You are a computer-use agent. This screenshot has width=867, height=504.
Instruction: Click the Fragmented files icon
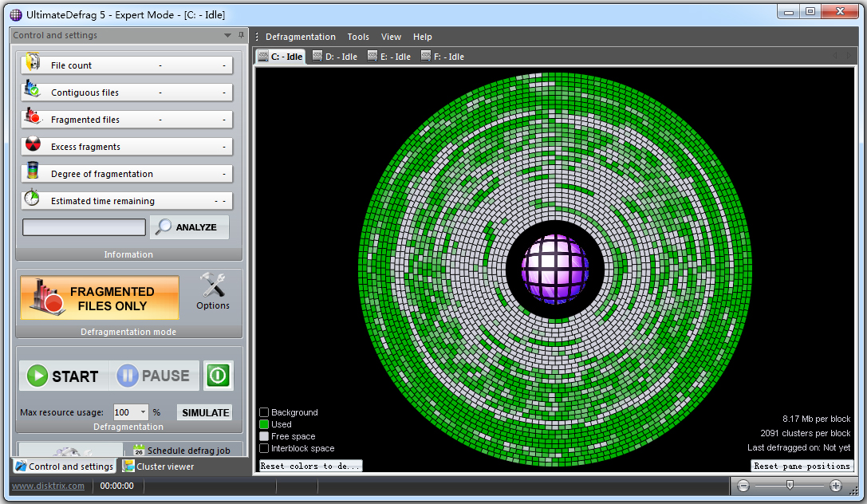[x=33, y=116]
